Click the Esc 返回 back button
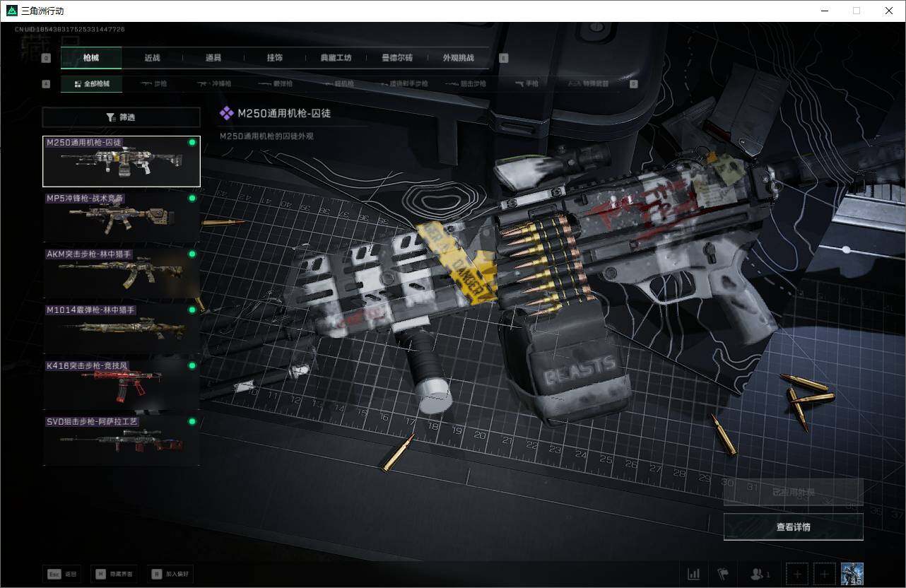 (x=62, y=574)
